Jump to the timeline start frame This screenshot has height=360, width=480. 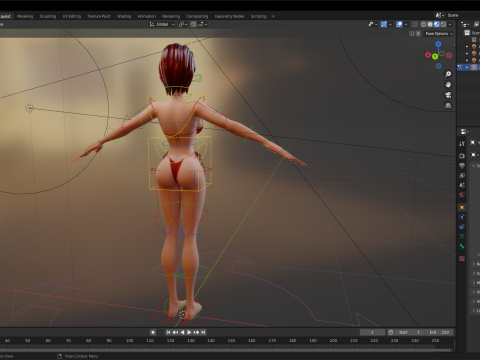[168, 332]
